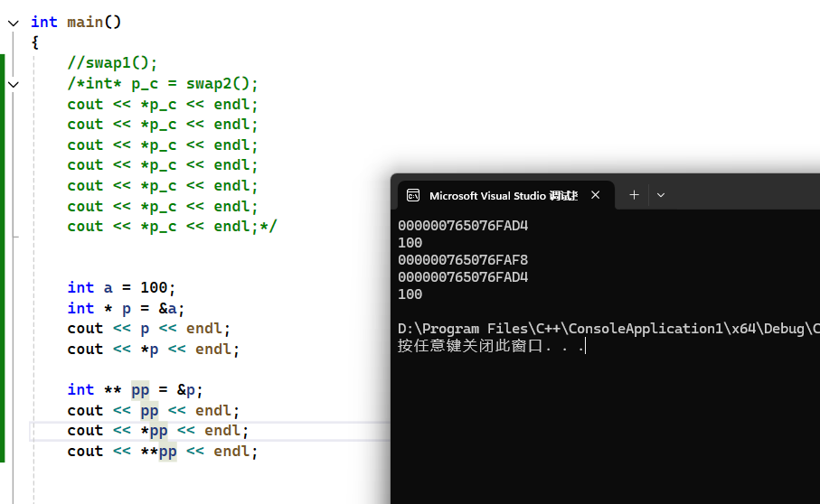Screen dimensions: 820x504
Task: Close the Microsoft Visual Studio console tab
Action: click(x=595, y=195)
